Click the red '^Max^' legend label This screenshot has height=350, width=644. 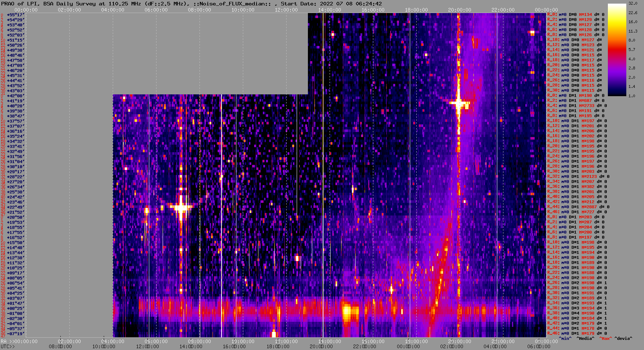click(606, 338)
